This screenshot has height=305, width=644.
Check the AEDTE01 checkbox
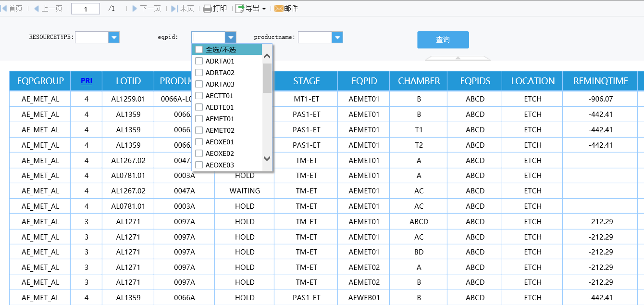[199, 107]
